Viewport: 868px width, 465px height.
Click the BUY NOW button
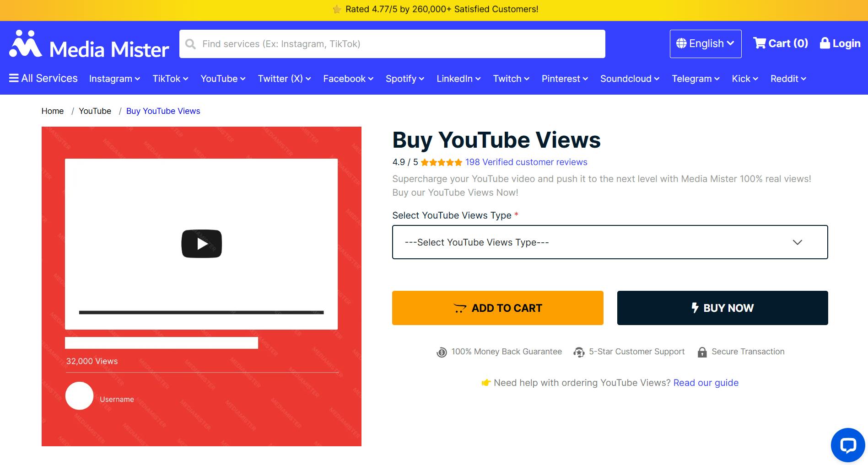click(x=722, y=308)
